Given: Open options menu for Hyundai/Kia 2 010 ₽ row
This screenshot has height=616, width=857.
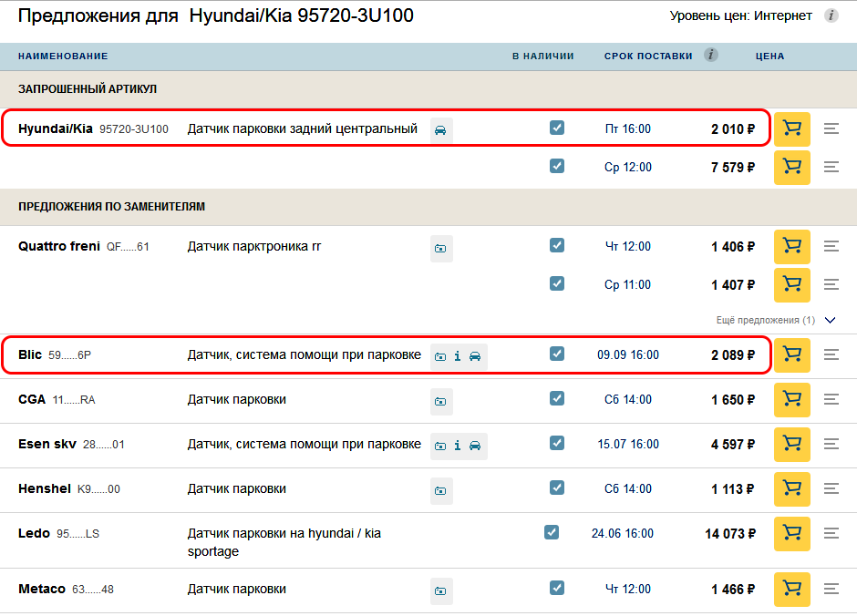Looking at the screenshot, I should (831, 128).
